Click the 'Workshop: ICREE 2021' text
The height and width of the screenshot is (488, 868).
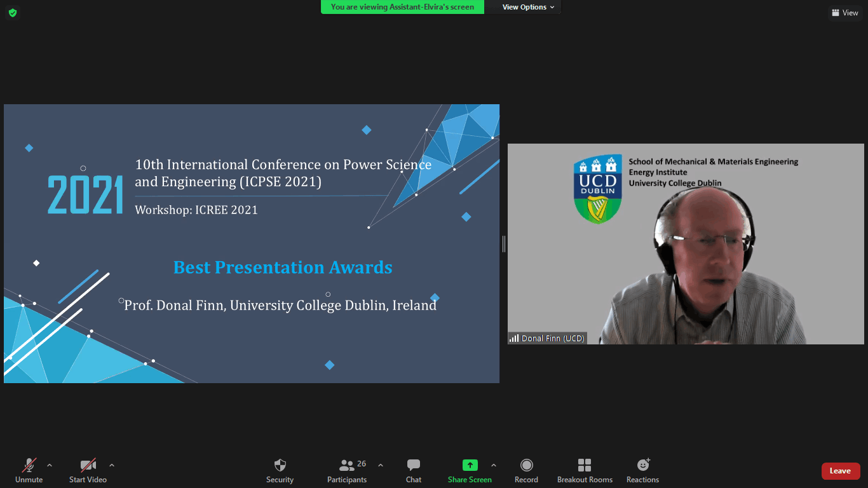196,210
